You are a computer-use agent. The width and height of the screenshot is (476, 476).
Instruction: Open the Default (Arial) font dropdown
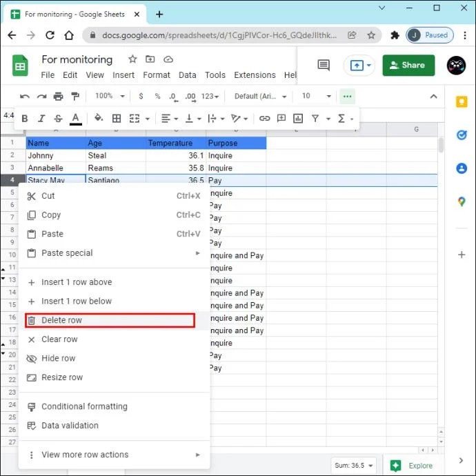coord(260,97)
